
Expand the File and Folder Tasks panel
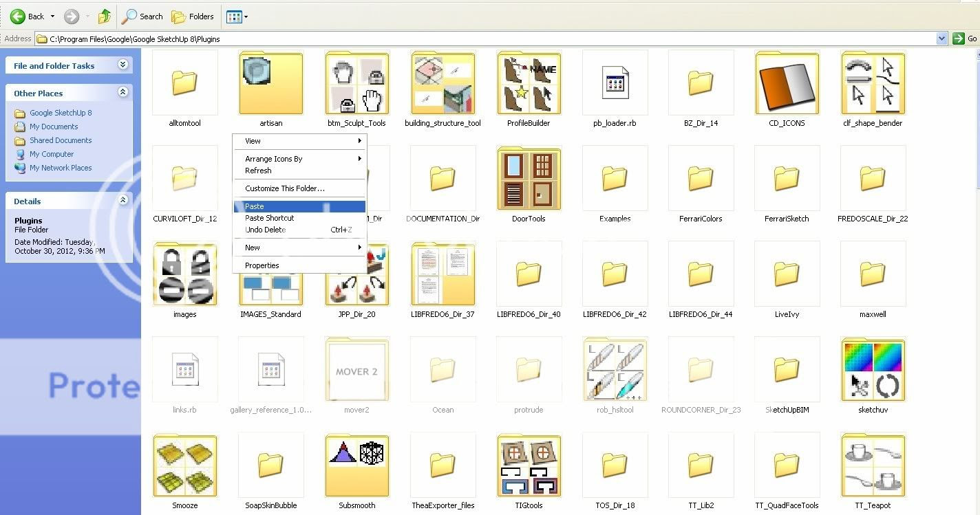pyautogui.click(x=122, y=65)
